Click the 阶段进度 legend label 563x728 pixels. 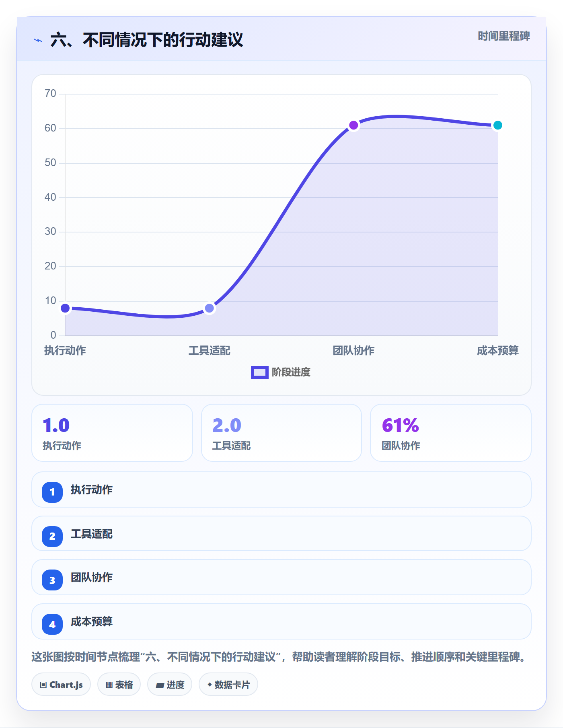click(x=291, y=372)
